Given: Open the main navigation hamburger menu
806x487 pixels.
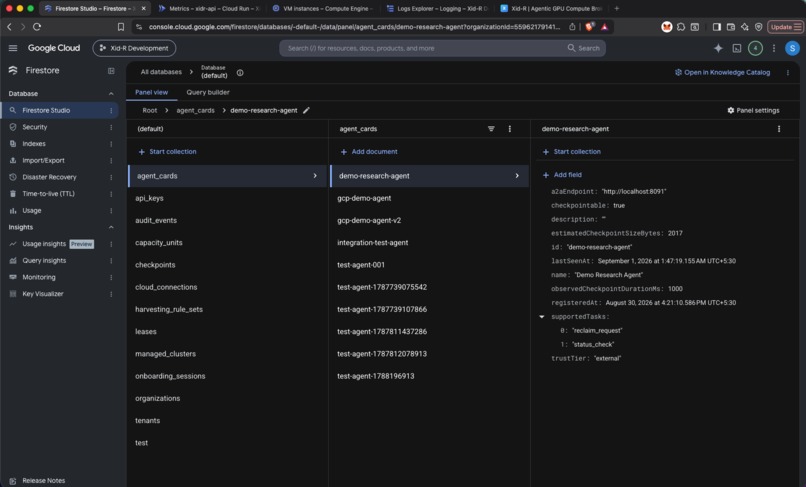Looking at the screenshot, I should pyautogui.click(x=13, y=48).
